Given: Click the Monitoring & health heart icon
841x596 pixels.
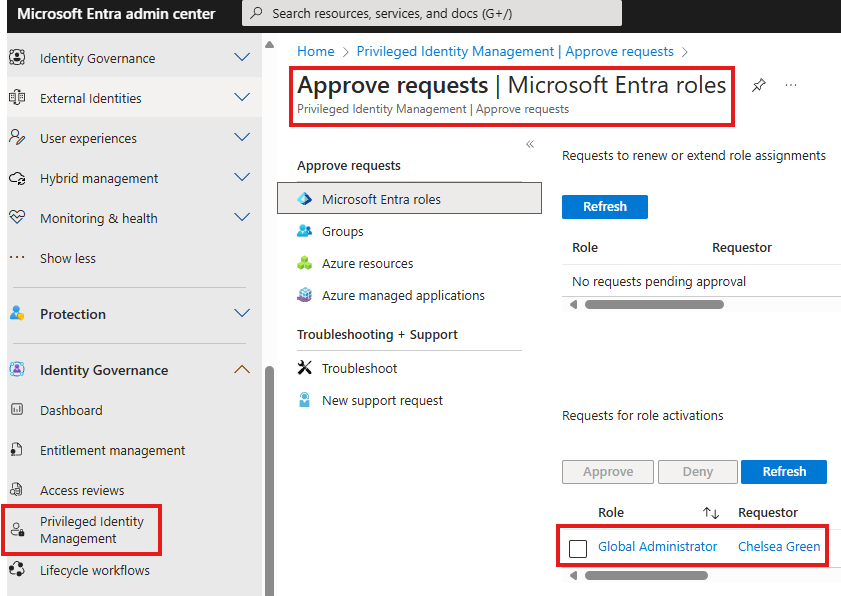Looking at the screenshot, I should [17, 217].
